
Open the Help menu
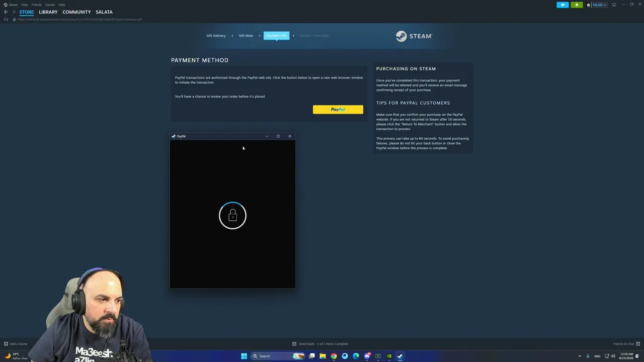tap(61, 5)
